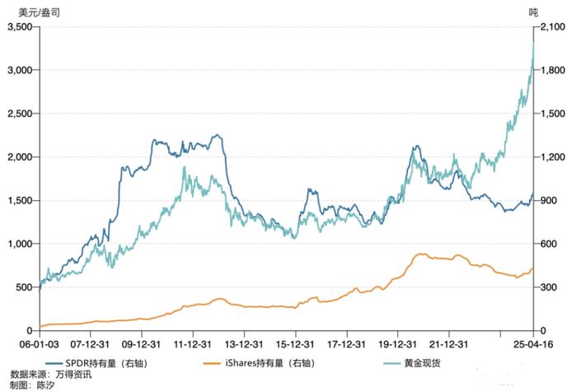Click the 2,100 right axis value
The image size is (577, 392).
click(553, 26)
